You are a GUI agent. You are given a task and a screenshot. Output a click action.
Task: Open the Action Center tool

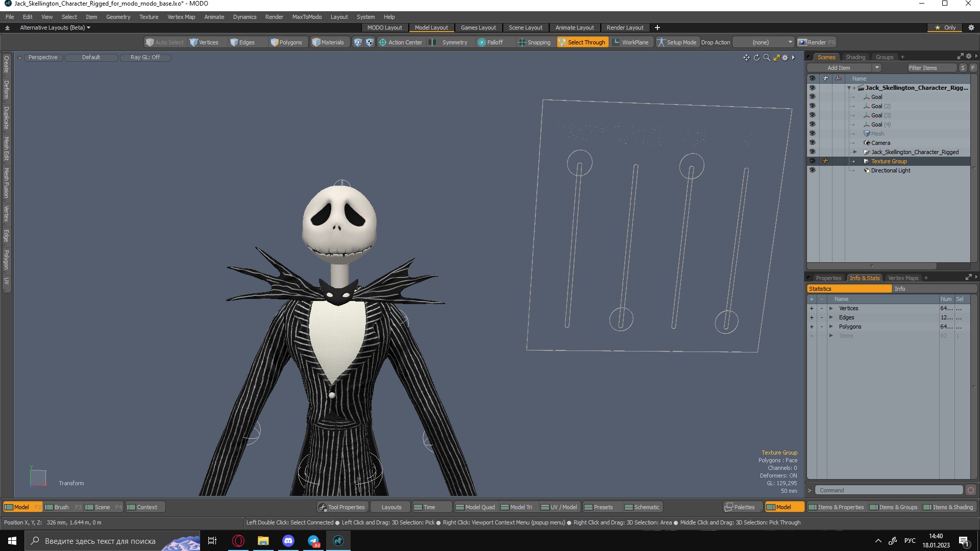click(x=400, y=42)
